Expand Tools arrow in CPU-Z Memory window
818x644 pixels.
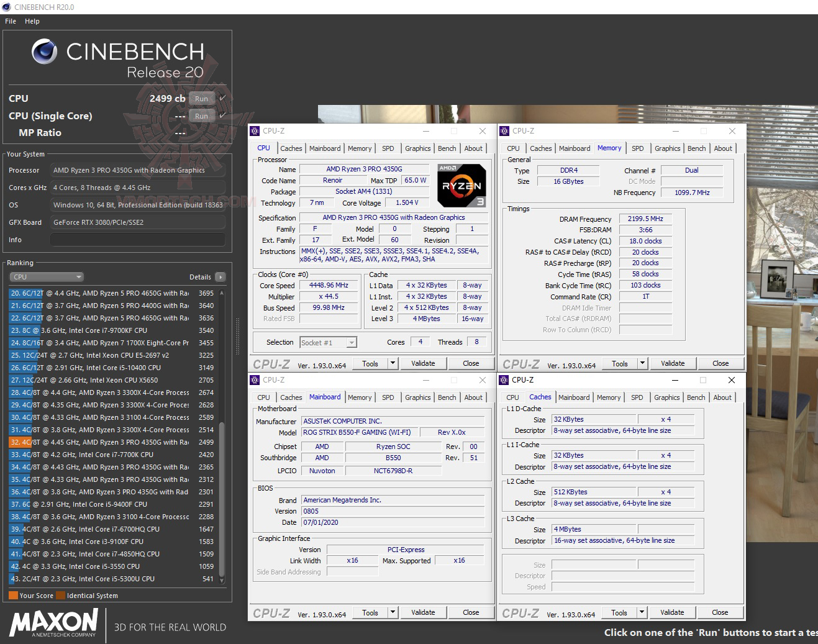642,363
